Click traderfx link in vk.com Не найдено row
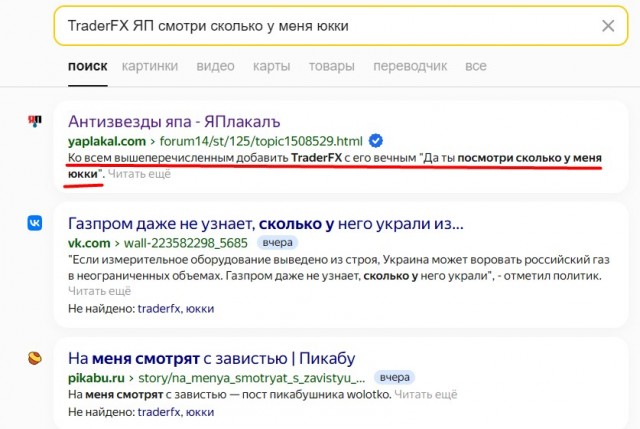The width and height of the screenshot is (640, 429). click(159, 309)
